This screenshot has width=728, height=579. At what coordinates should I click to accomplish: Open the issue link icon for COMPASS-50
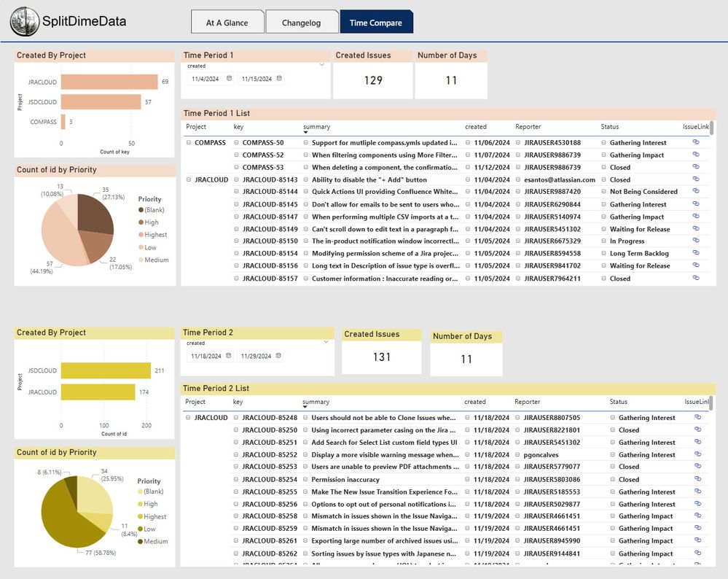point(695,143)
